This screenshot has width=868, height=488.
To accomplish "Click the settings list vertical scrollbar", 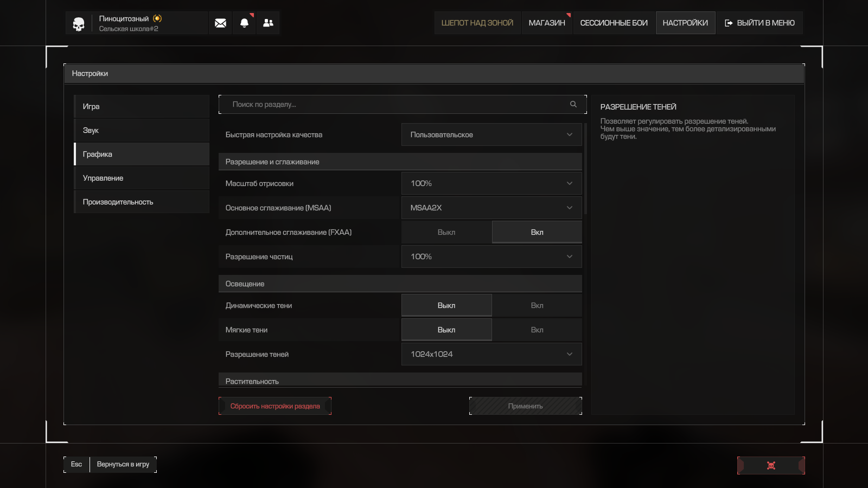I will (585, 169).
